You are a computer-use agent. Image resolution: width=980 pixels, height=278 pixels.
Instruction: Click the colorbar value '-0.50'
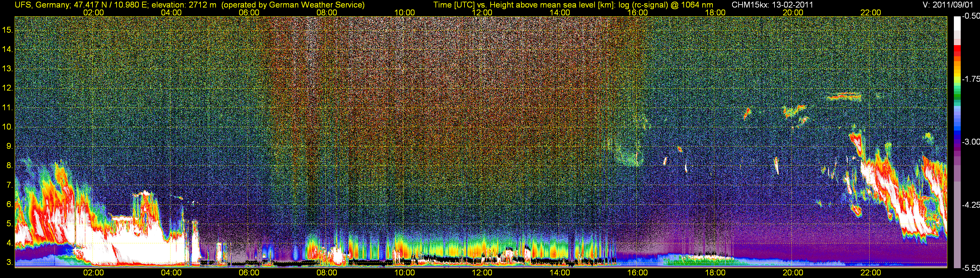(x=971, y=16)
